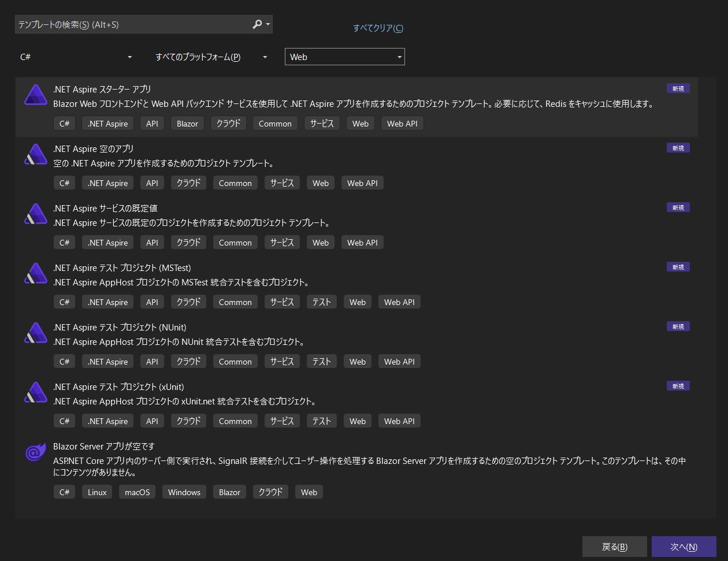Click the Blazor Server template description text
Image resolution: width=728 pixels, height=561 pixels.
pyautogui.click(x=369, y=467)
